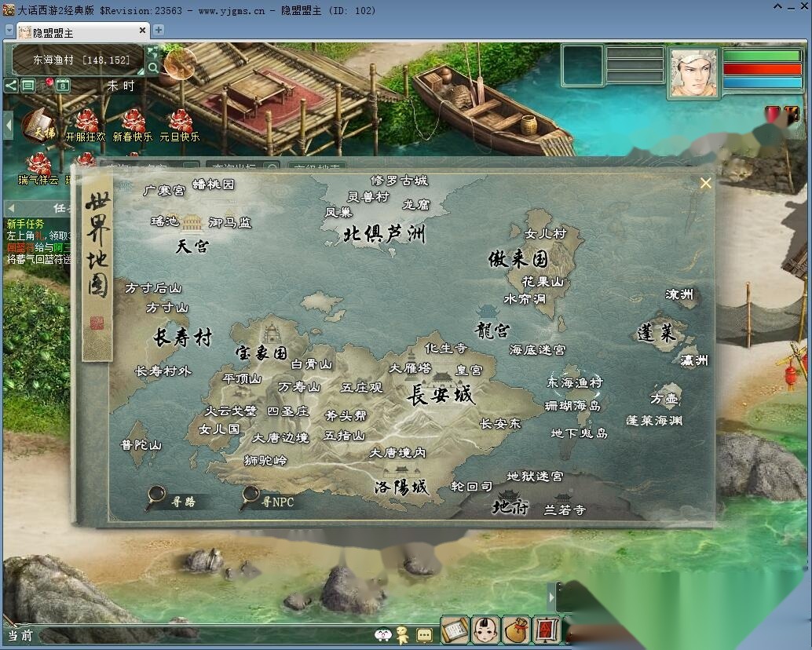Open the red banner icon in bottom toolbar
This screenshot has height=650, width=812.
[547, 630]
